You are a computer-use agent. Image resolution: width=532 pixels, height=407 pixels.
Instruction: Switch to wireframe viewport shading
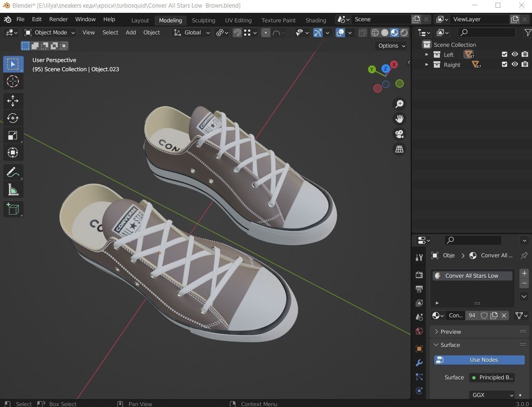375,33
